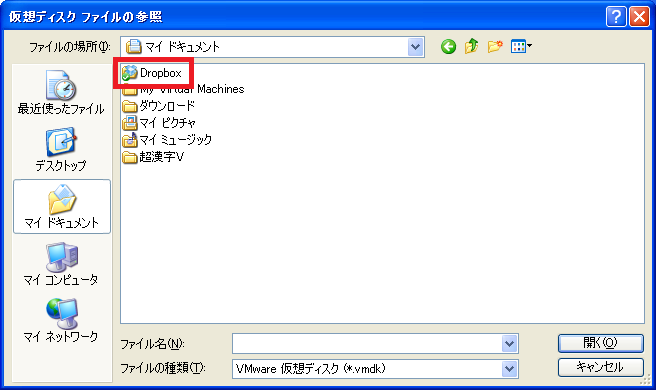The height and width of the screenshot is (390, 656).
Task: Click the 開く button
Action: pyautogui.click(x=600, y=343)
